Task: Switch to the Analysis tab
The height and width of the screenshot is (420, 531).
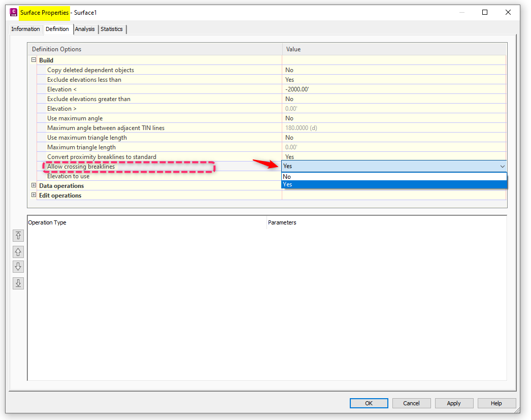Action: point(85,29)
